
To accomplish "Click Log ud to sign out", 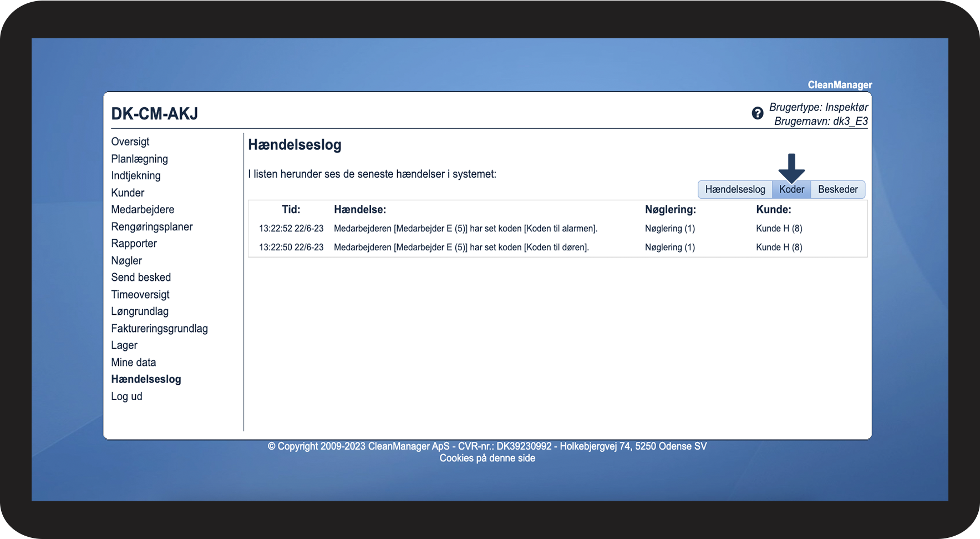I will 126,396.
